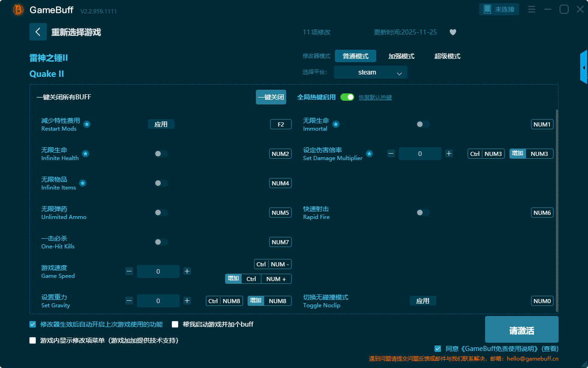Screen dimensions: 588x368
Task: Click the heart favorite icon
Action: coord(452,32)
